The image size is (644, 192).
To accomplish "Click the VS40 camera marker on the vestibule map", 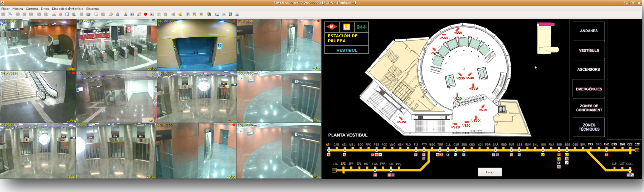I will coord(470,77).
